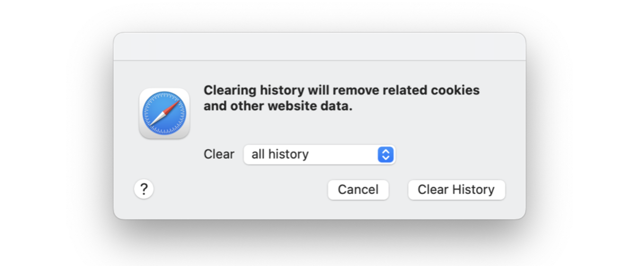Click the Safari compass icon
Image resolution: width=644 pixels, height=266 pixels.
(164, 113)
